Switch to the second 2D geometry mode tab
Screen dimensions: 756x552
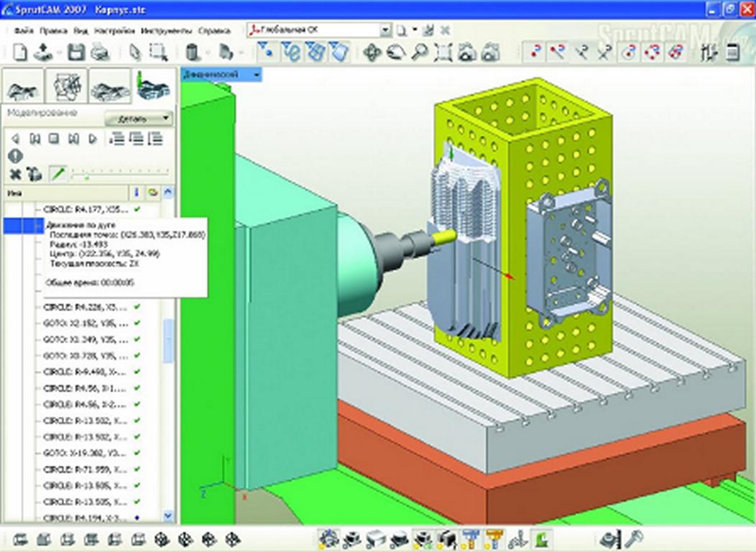click(x=67, y=86)
